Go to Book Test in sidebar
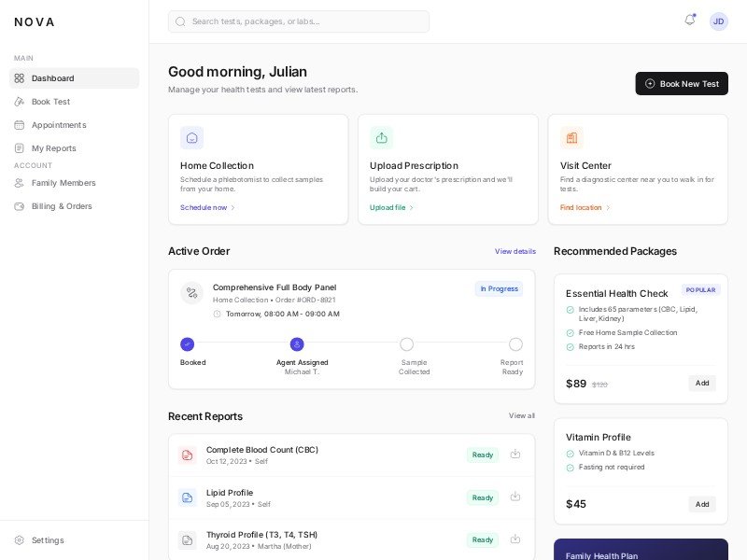Screen dimensions: 747x560 coord(50,102)
